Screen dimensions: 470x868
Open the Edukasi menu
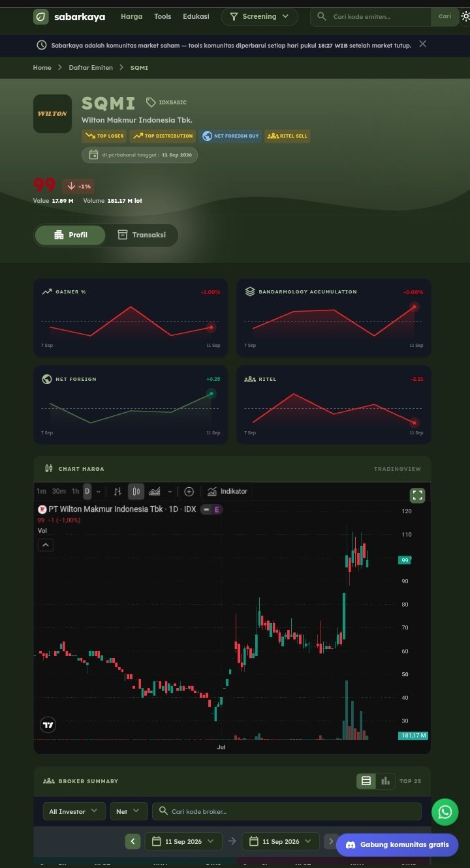pos(196,16)
